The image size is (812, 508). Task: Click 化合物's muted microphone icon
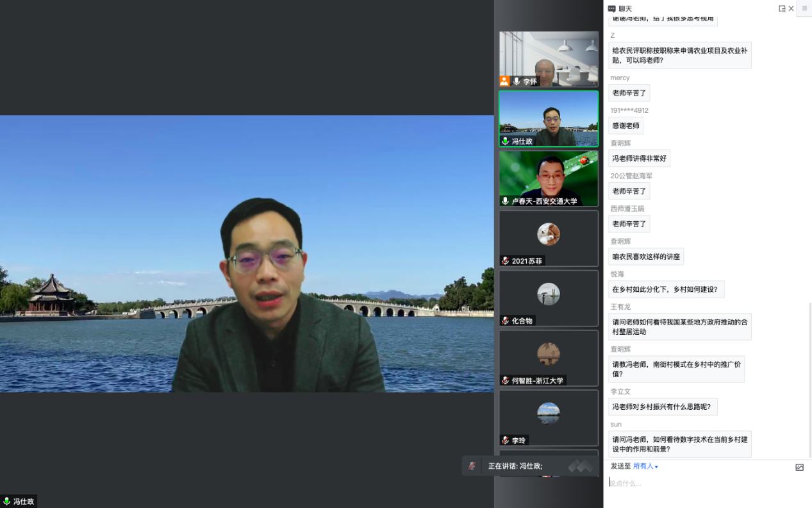point(505,321)
